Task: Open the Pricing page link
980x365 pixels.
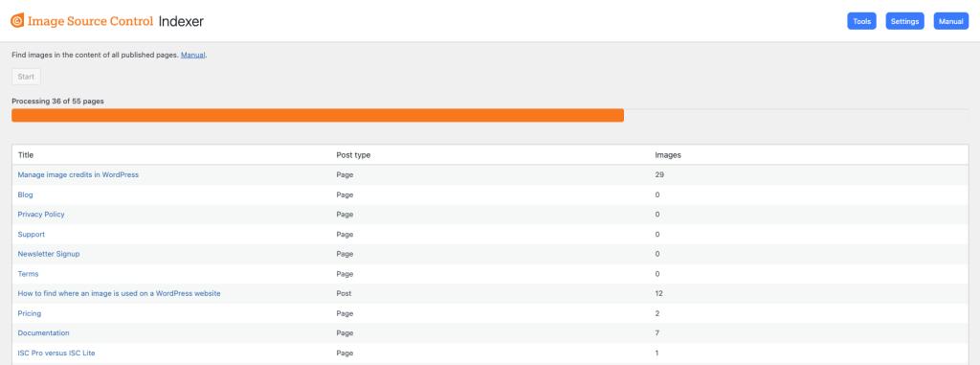Action: [x=30, y=313]
